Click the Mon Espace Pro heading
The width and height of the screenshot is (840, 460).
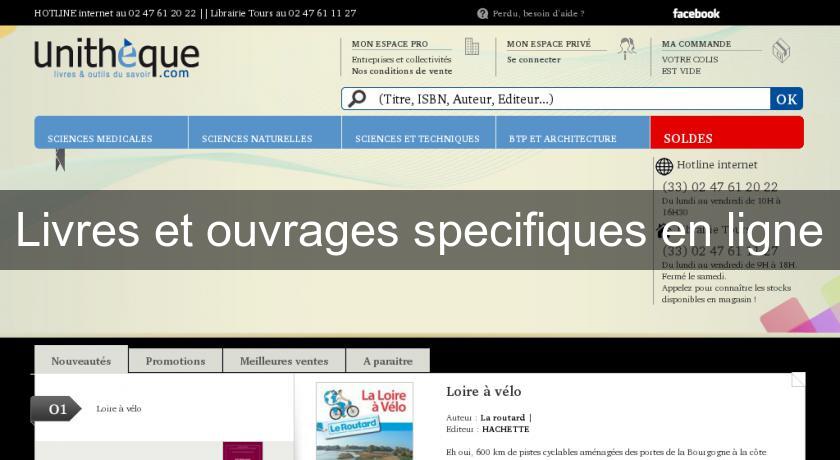[x=390, y=44]
